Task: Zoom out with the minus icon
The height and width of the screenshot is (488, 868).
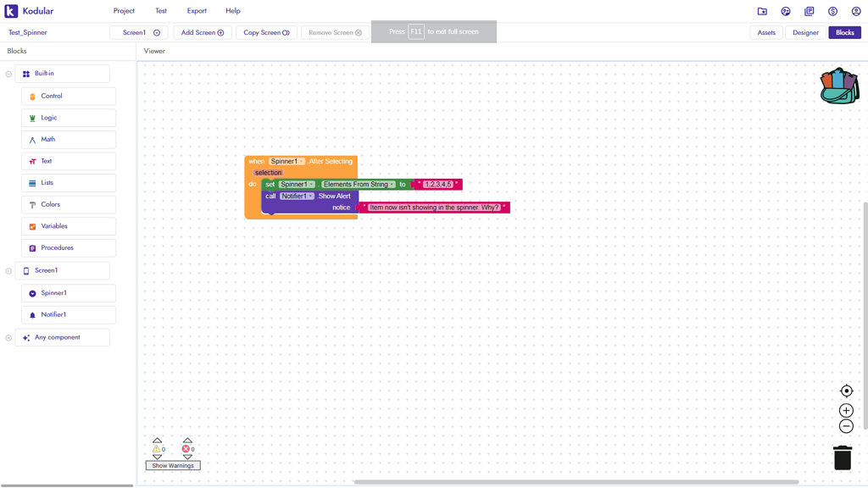Action: pyautogui.click(x=846, y=426)
